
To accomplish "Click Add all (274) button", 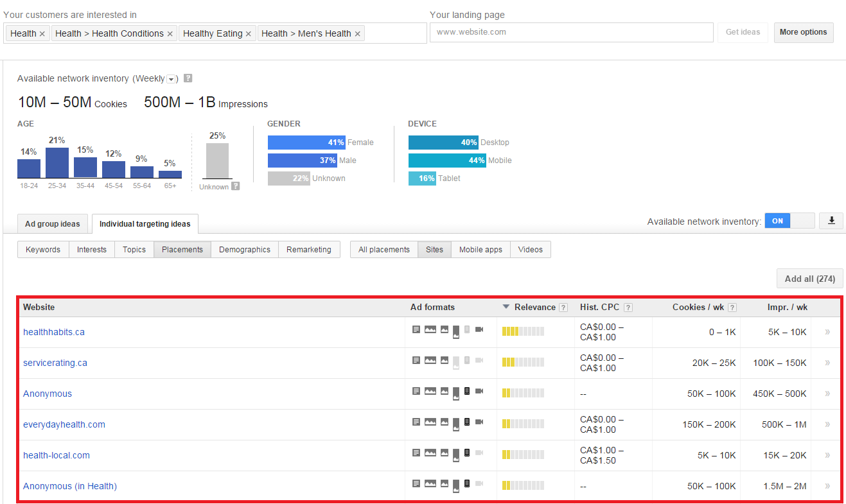I will (809, 279).
